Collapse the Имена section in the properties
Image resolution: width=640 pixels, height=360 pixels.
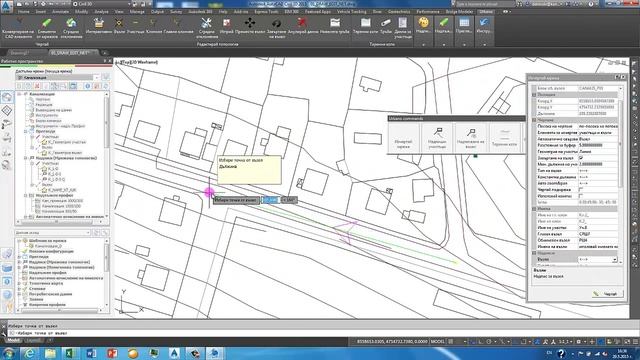534,209
